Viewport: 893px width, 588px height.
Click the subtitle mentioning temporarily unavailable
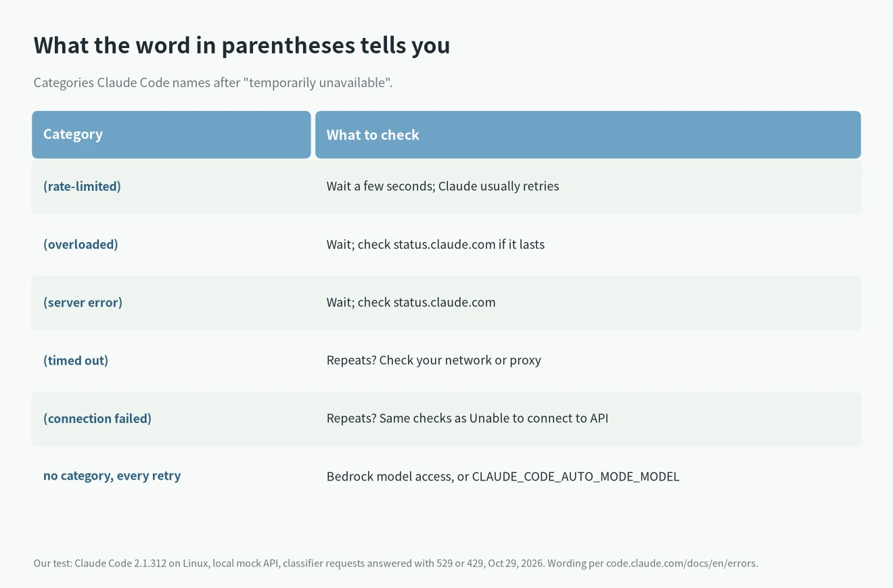point(213,83)
